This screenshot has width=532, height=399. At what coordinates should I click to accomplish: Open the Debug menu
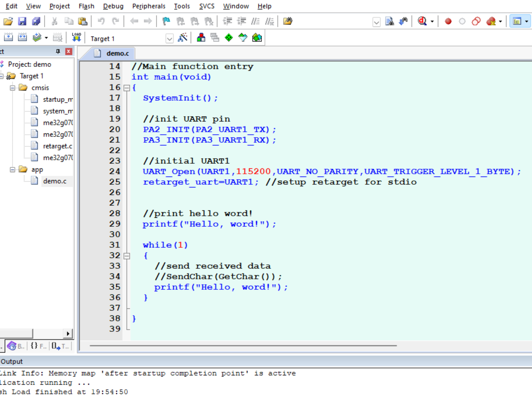click(113, 6)
